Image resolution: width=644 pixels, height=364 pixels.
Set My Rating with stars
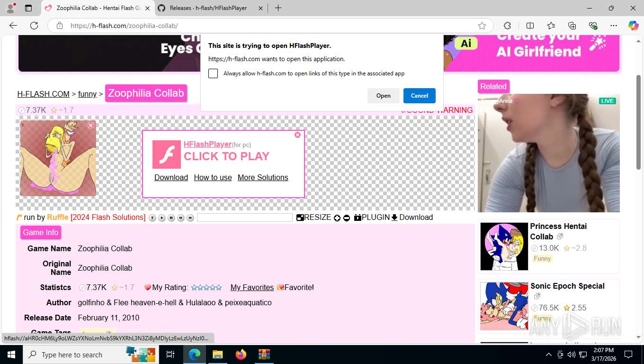click(x=206, y=287)
